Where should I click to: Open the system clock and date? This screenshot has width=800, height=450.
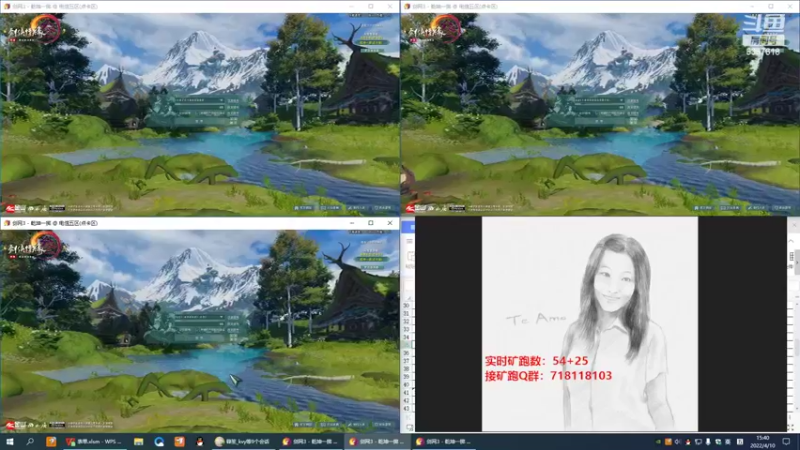click(x=762, y=442)
